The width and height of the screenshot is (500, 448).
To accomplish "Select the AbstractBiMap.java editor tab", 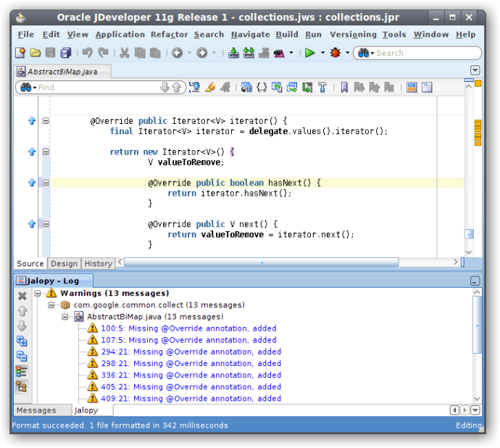I will (x=62, y=72).
